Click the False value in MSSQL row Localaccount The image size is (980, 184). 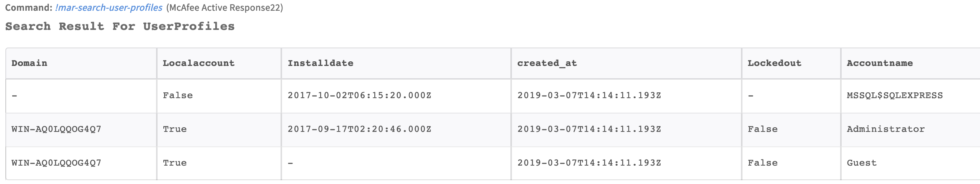(178, 95)
